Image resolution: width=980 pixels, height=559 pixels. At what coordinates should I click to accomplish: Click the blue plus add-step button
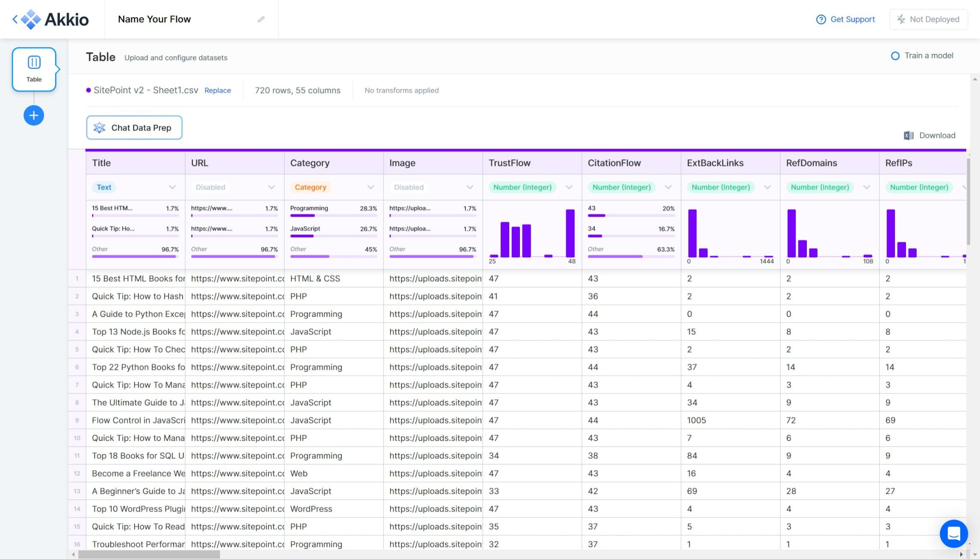(x=34, y=115)
